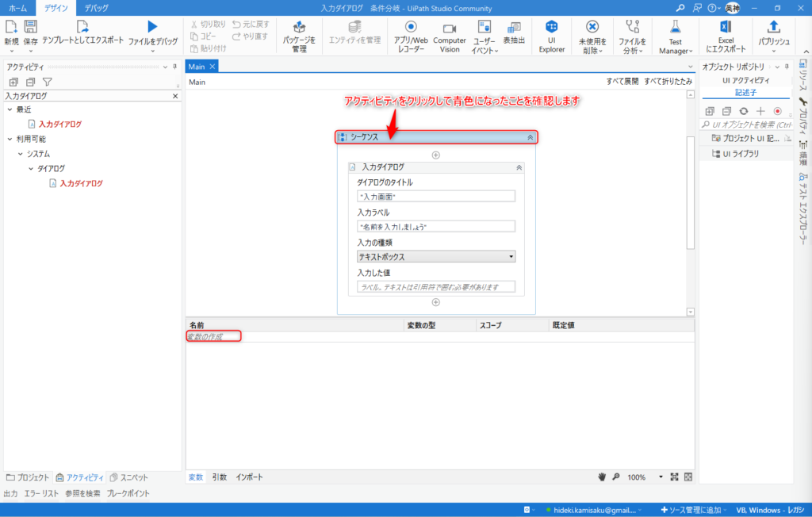Collapse the Sequence (シーケンス) activity

530,137
